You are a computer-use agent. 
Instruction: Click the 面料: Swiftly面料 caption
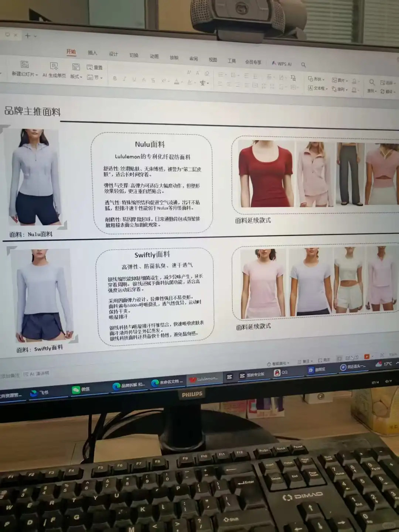tap(40, 349)
